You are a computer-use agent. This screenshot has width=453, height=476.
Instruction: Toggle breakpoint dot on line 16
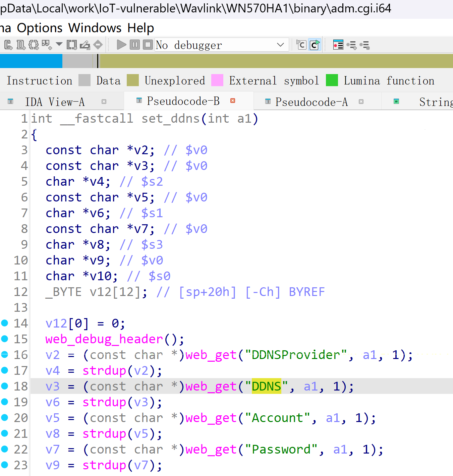point(5,354)
